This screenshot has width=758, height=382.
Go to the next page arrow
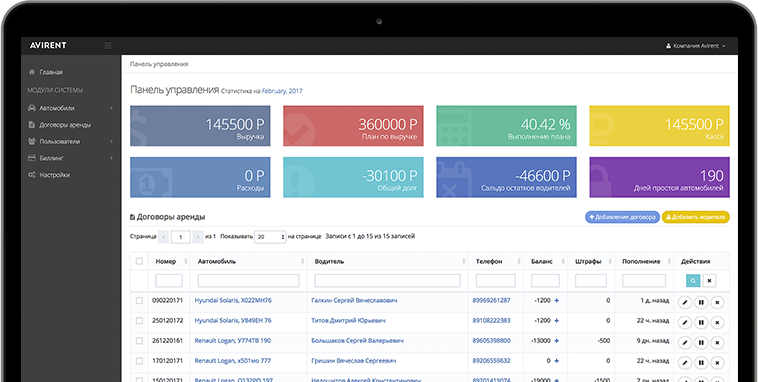198,237
